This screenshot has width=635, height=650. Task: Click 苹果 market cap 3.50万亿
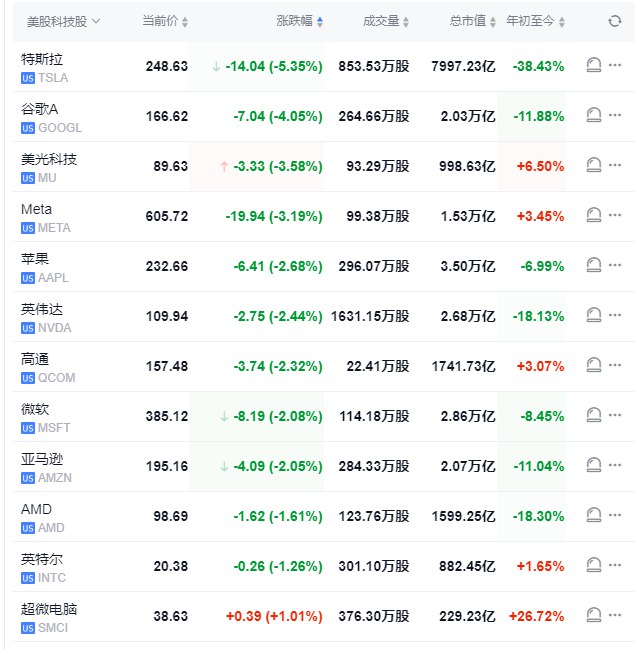[x=468, y=266]
